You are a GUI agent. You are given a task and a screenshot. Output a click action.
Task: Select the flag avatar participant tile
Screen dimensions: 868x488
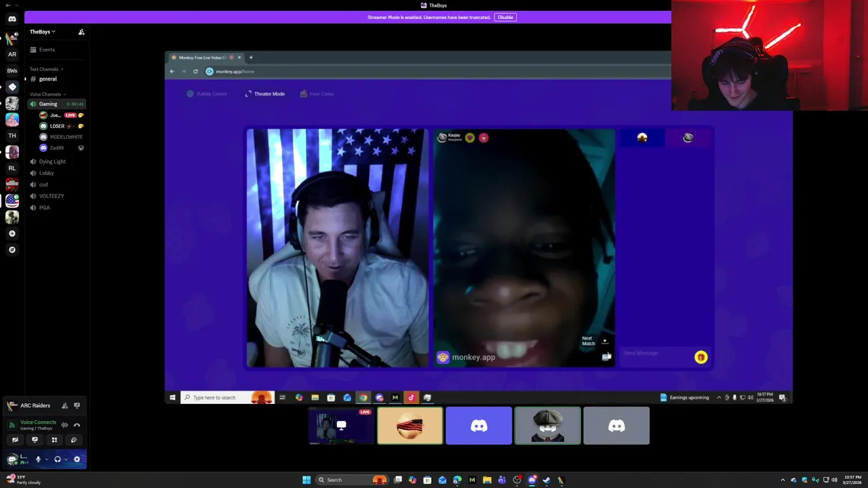(x=410, y=426)
